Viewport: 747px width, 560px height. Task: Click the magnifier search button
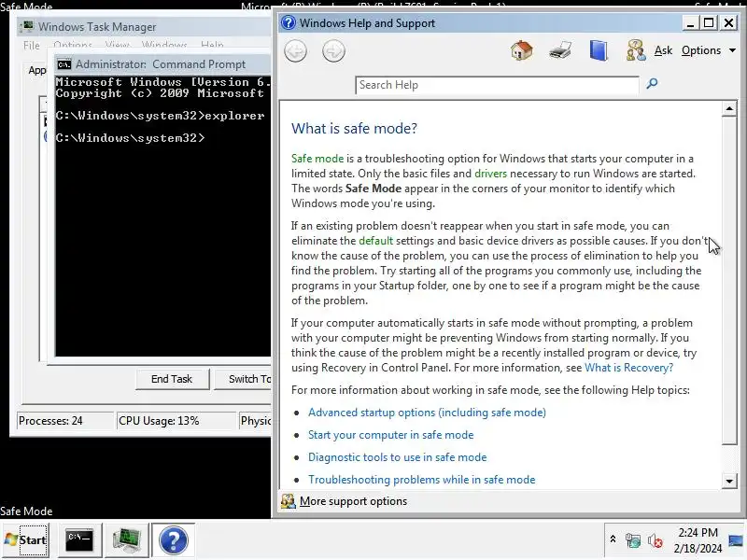pos(652,84)
